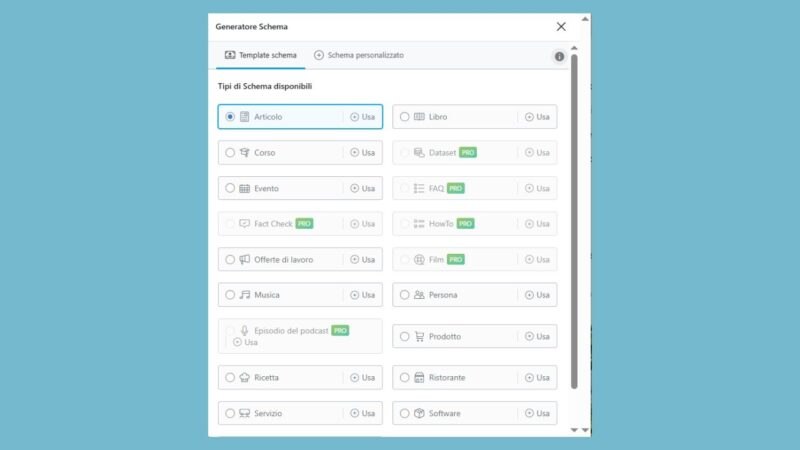Click Usa for the Software schema
This screenshot has width=800, height=450.
pos(537,413)
